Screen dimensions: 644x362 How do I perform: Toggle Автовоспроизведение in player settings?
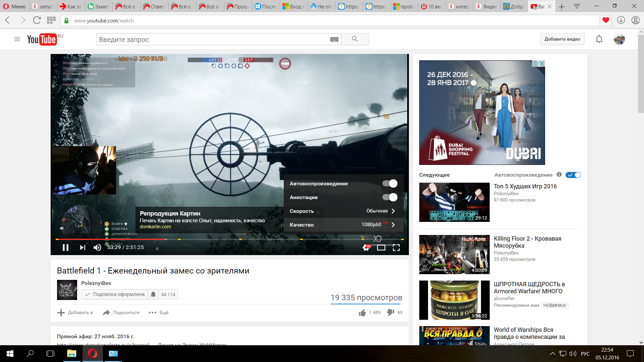click(390, 184)
